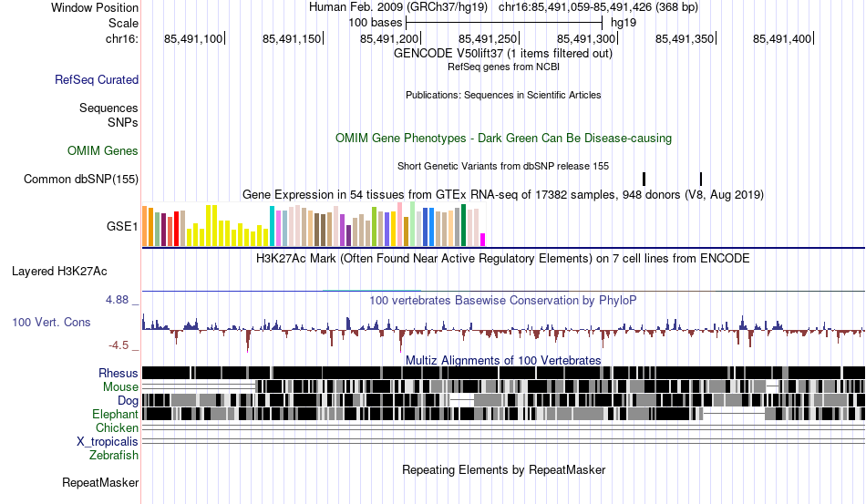This screenshot has height=504, width=866.
Task: Open the OMIM Genes track label
Action: (x=103, y=150)
